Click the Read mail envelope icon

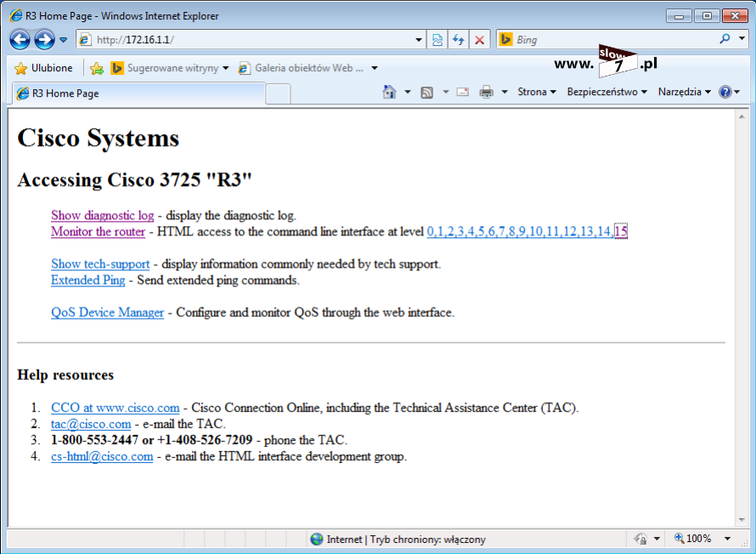[x=463, y=92]
